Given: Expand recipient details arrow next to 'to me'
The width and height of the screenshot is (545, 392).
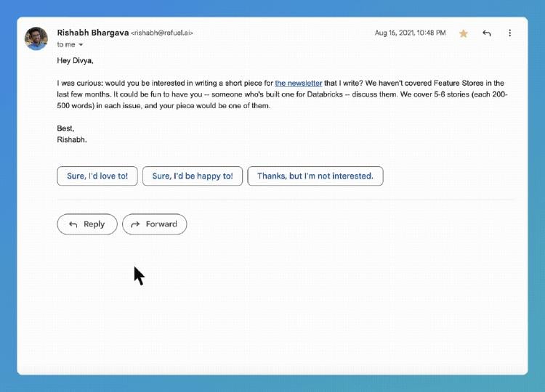Looking at the screenshot, I should [81, 45].
